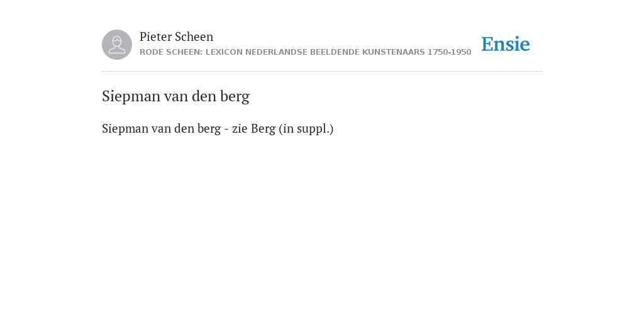Click the Siepman van den berg heading
This screenshot has height=322, width=644.
pyautogui.click(x=176, y=96)
